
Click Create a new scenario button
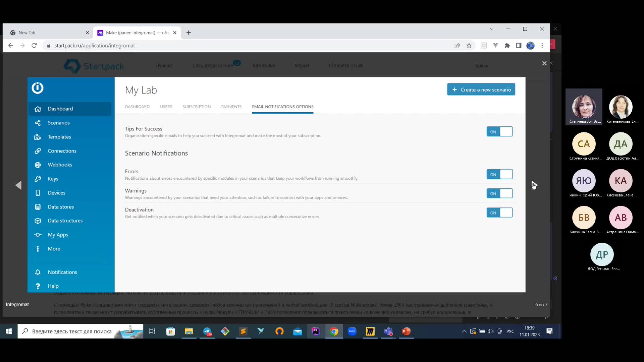(481, 89)
